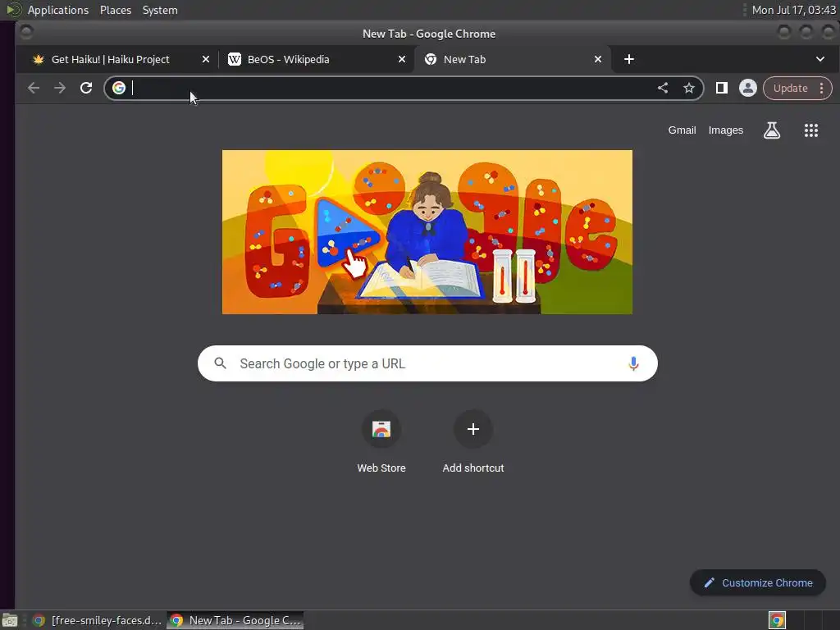Click the Update button
The width and height of the screenshot is (840, 630).
coord(790,89)
